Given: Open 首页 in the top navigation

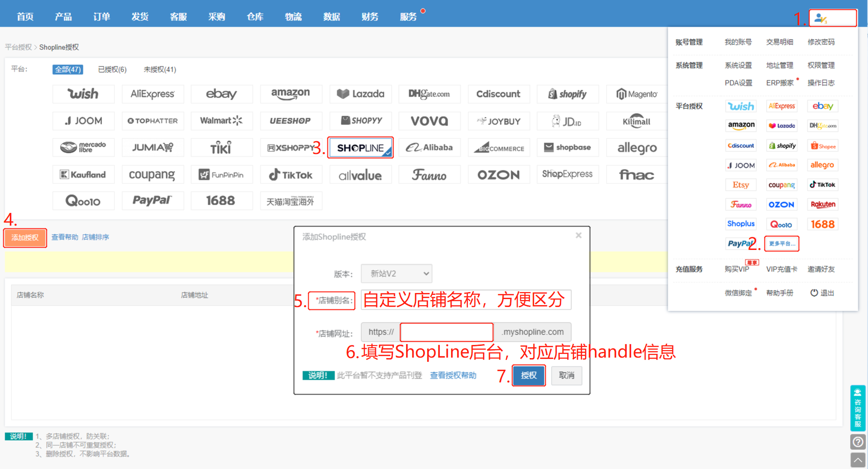Looking at the screenshot, I should pos(25,17).
